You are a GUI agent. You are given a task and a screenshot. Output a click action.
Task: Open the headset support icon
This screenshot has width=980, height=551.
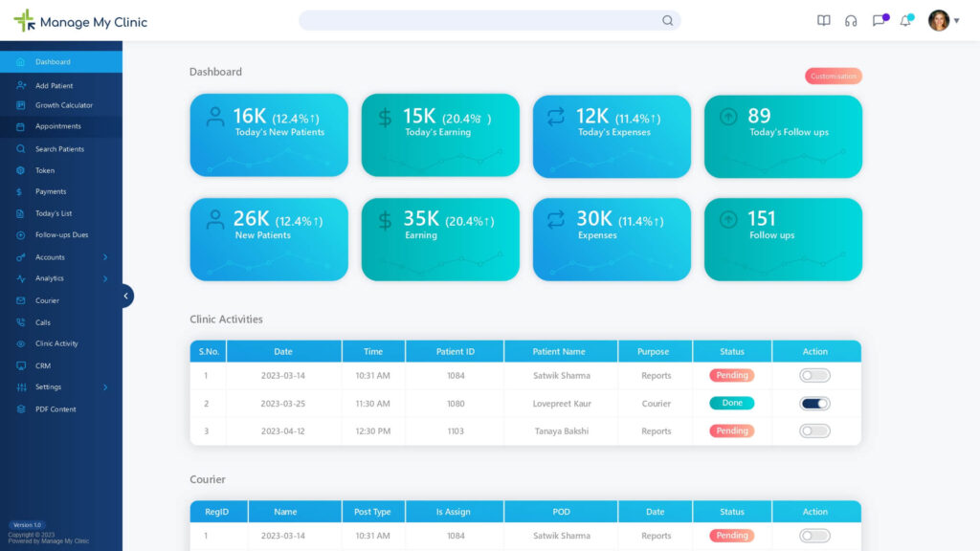[851, 20]
